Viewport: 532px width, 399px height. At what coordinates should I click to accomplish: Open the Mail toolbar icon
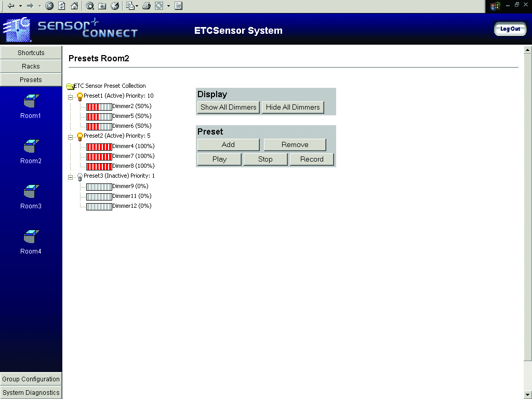pyautogui.click(x=130, y=6)
